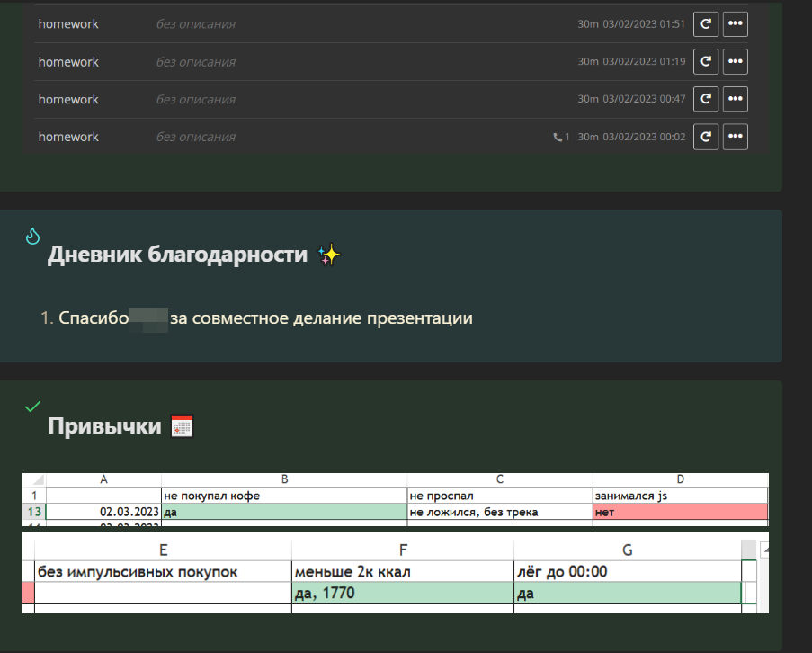Click the Привычки section heading

point(104,426)
